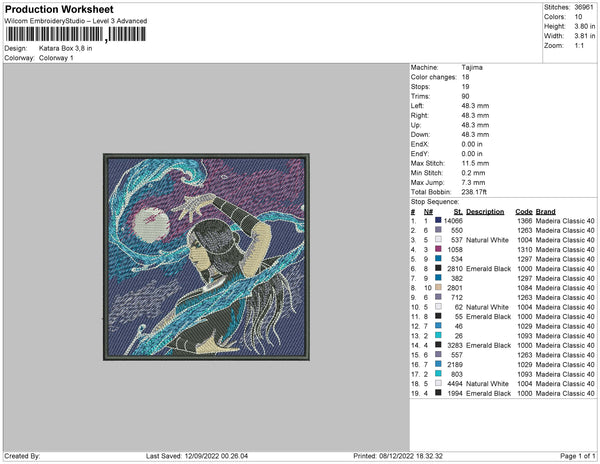
Task: Click the turquoise swatch in stop row 13
Action: coord(438,335)
